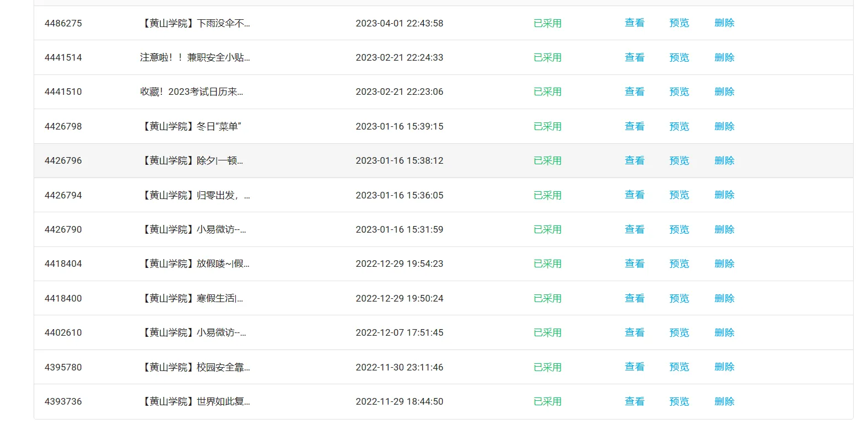Click 预览 for article 4426790

(x=679, y=229)
